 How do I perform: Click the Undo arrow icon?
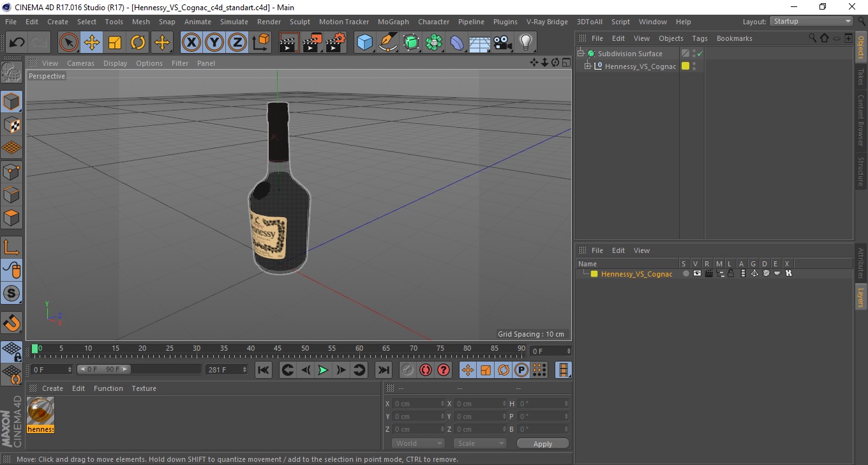[x=17, y=43]
